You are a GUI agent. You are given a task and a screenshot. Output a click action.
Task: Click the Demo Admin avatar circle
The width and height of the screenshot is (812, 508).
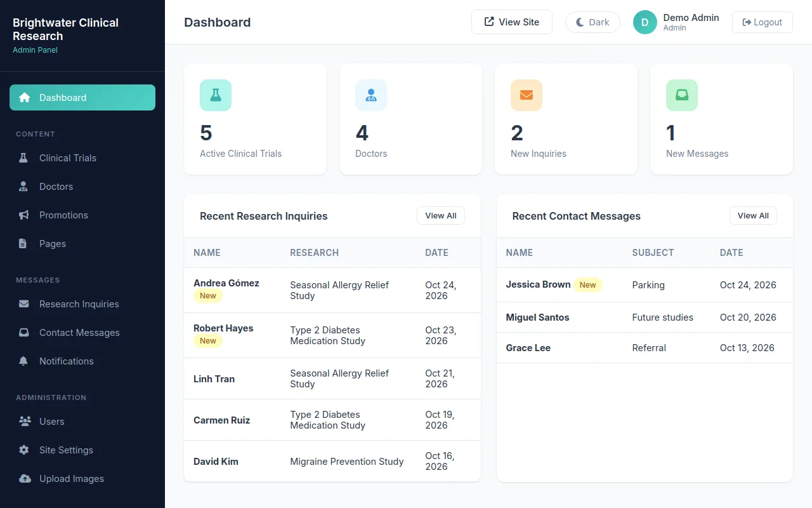645,22
